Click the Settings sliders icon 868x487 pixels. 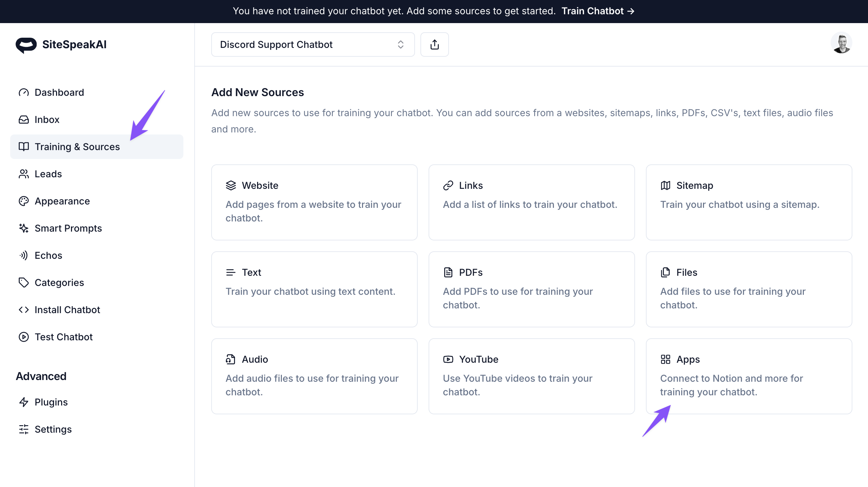coord(23,429)
